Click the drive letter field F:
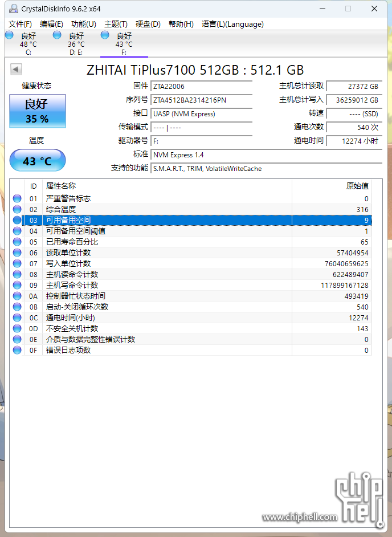Image resolution: width=392 pixels, height=537 pixels. click(x=201, y=141)
